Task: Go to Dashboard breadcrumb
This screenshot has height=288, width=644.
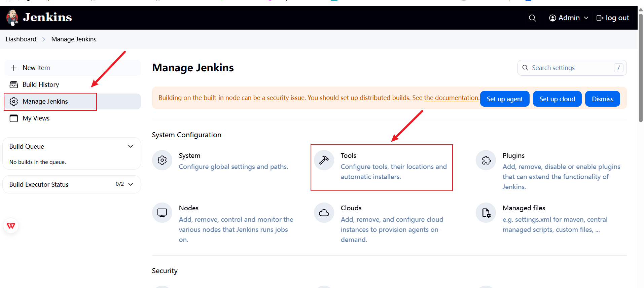Action: coord(21,39)
